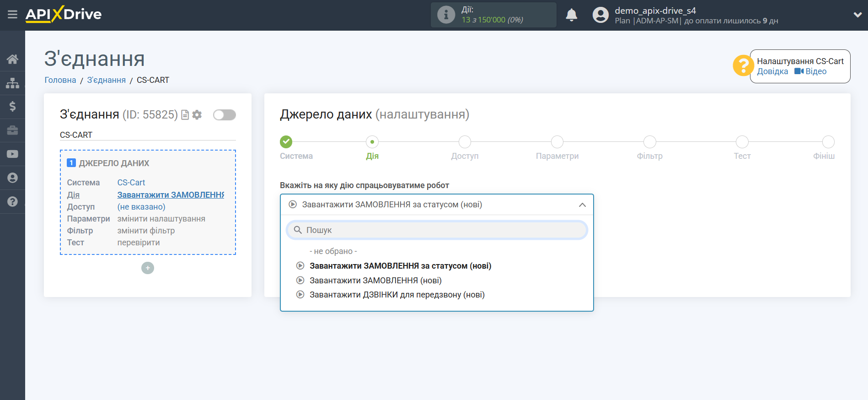The image size is (868, 400).
Task: Open the notifications bell
Action: point(571,15)
